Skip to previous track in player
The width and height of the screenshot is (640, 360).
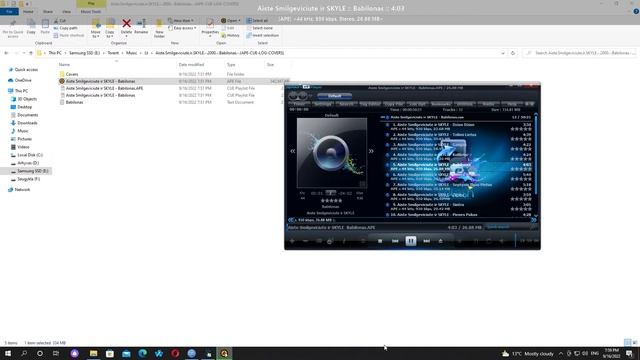tap(395, 241)
